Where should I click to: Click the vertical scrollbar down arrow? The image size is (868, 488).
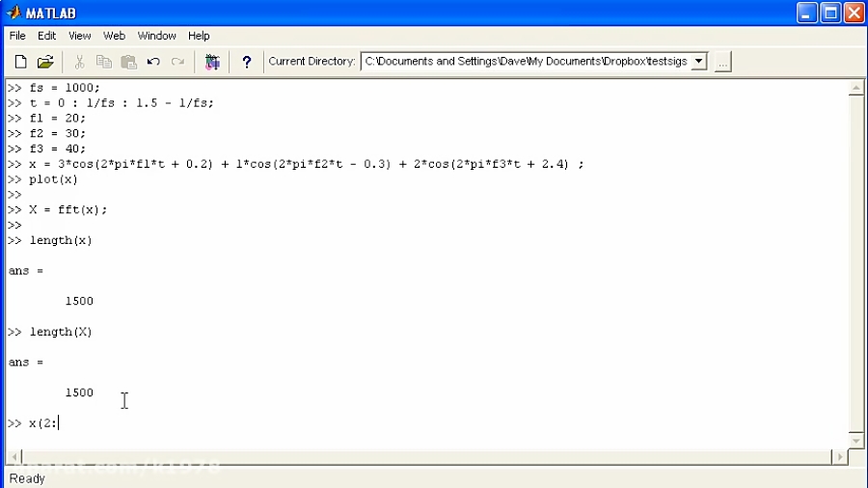(x=855, y=441)
